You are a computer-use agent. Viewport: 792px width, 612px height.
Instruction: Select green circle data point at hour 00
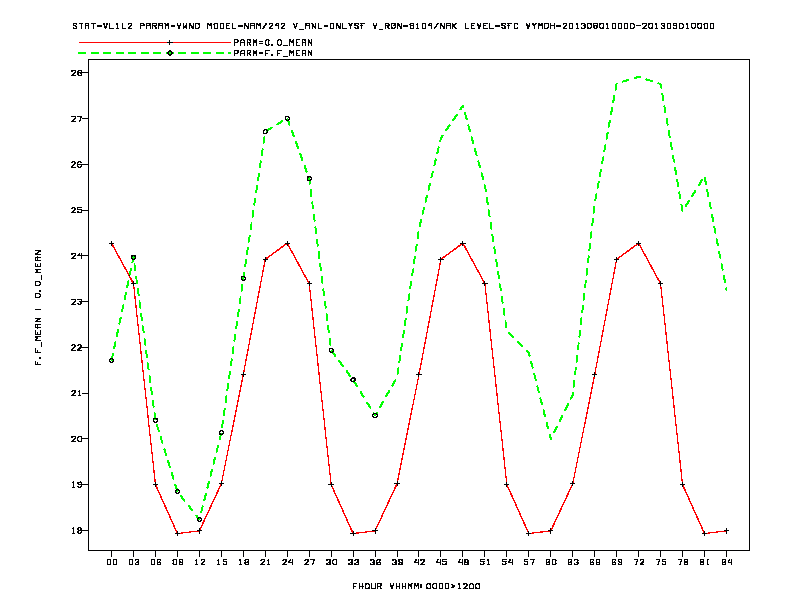112,361
